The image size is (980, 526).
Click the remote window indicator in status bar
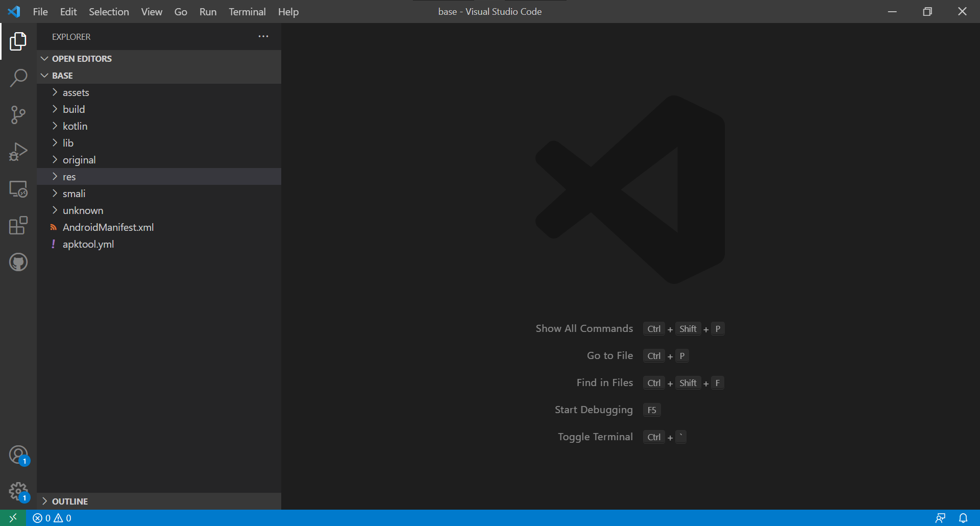pyautogui.click(x=13, y=518)
